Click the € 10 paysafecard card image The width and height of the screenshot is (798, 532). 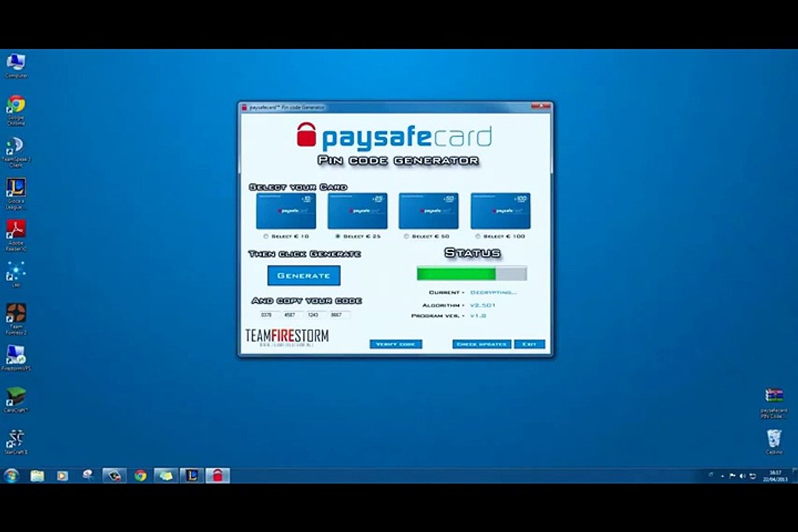click(x=286, y=211)
